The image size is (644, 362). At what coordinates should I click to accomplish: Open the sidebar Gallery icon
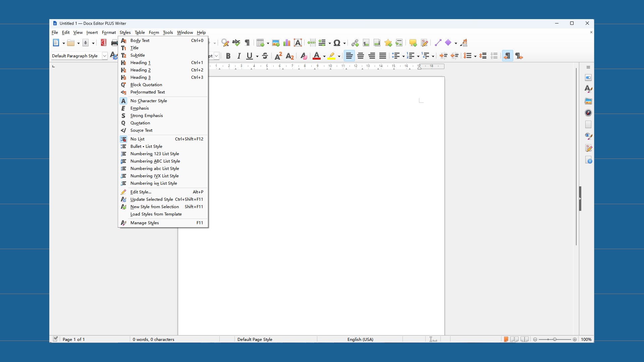[x=588, y=101]
